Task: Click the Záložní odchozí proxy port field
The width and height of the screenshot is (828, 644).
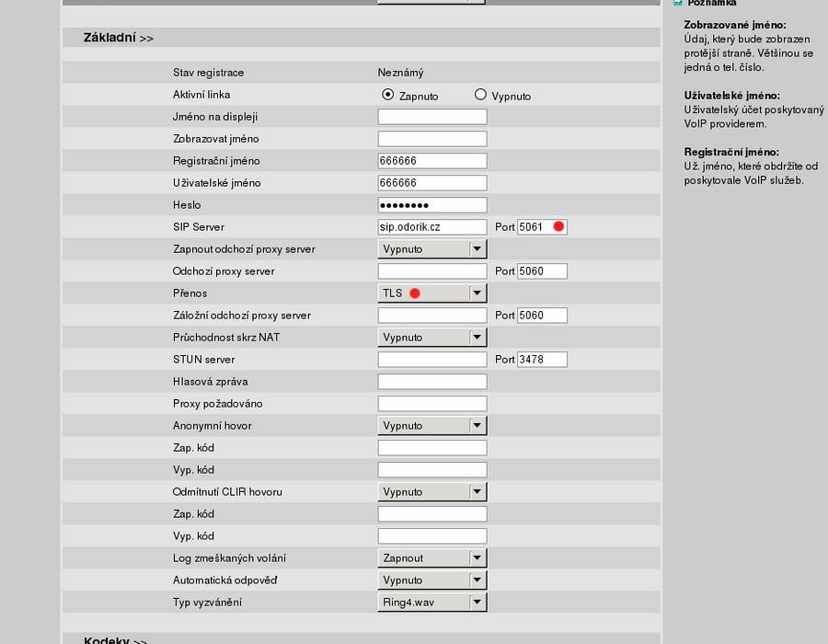Action: pyautogui.click(x=542, y=316)
